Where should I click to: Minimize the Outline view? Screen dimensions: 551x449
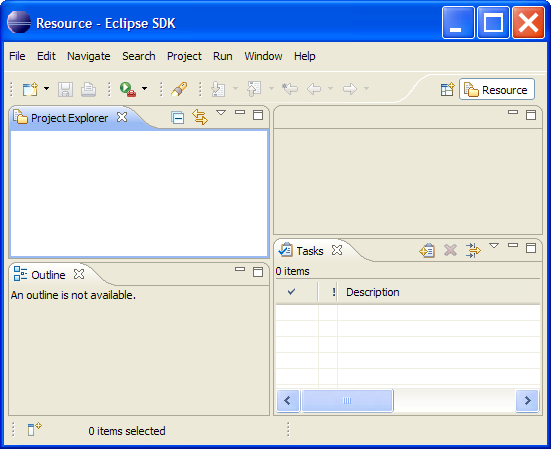(x=240, y=269)
